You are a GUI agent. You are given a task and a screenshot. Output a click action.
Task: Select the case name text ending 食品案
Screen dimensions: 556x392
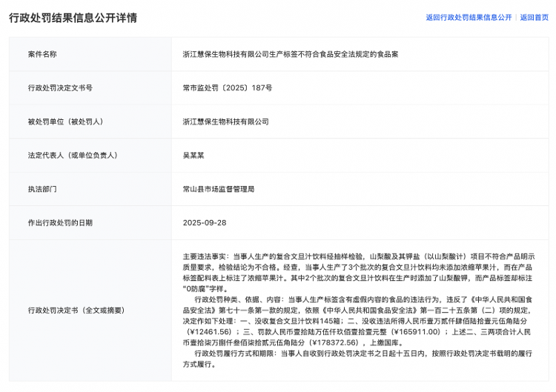click(x=291, y=54)
